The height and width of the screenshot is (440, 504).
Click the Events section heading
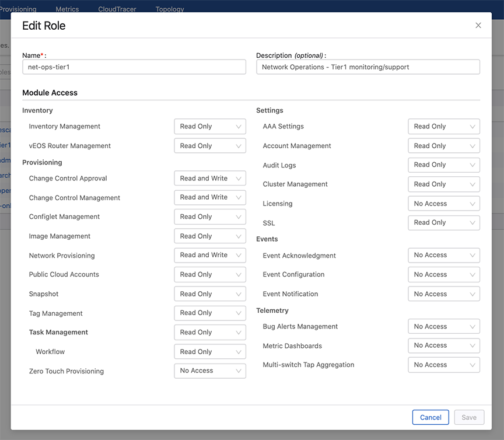[x=267, y=239]
